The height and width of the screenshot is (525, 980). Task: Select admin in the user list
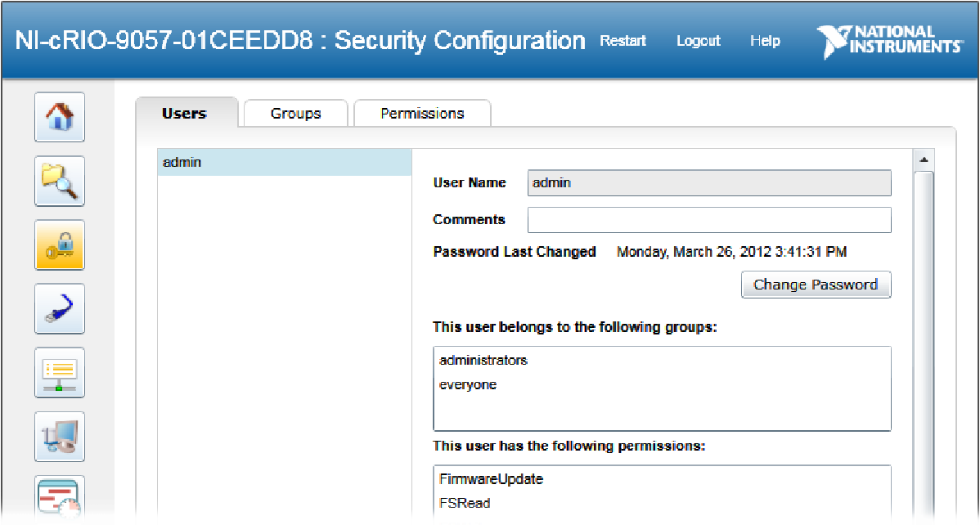click(285, 163)
